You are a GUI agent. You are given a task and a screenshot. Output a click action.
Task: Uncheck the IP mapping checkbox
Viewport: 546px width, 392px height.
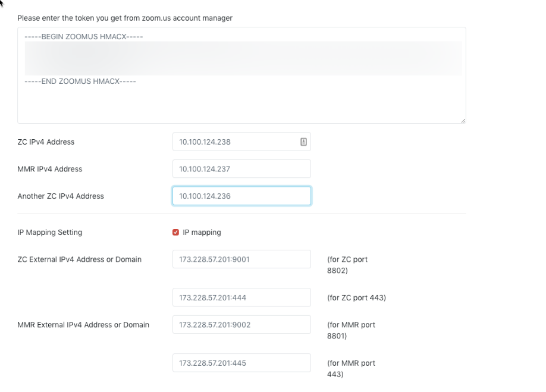175,233
